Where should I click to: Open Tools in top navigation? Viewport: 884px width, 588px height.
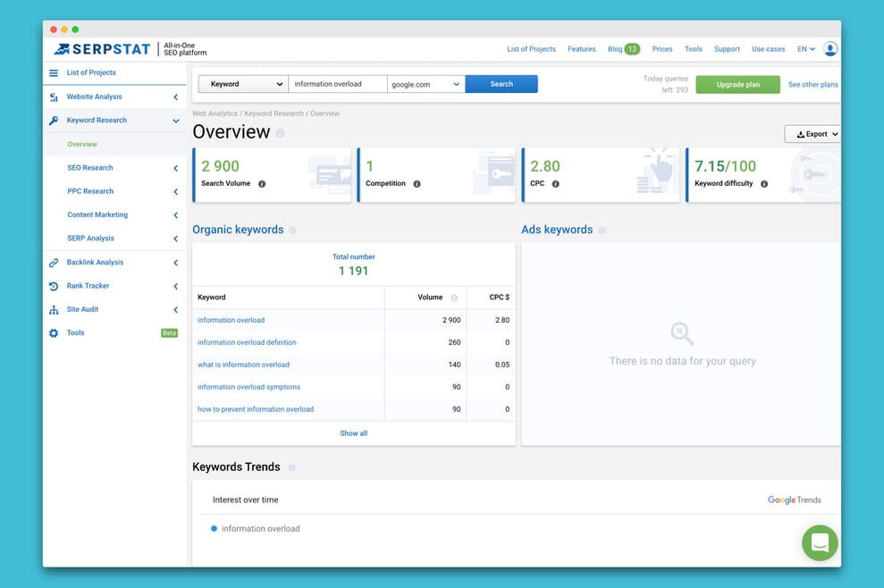click(x=693, y=49)
